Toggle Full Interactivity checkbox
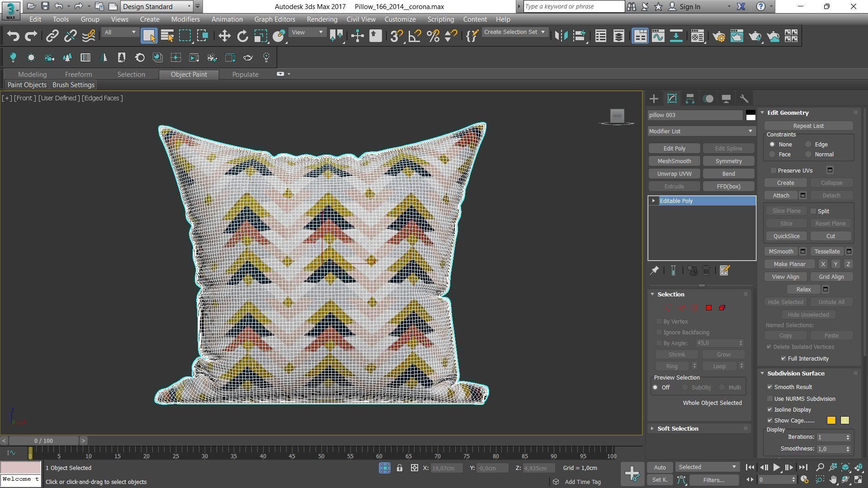The width and height of the screenshot is (868, 488). click(783, 359)
